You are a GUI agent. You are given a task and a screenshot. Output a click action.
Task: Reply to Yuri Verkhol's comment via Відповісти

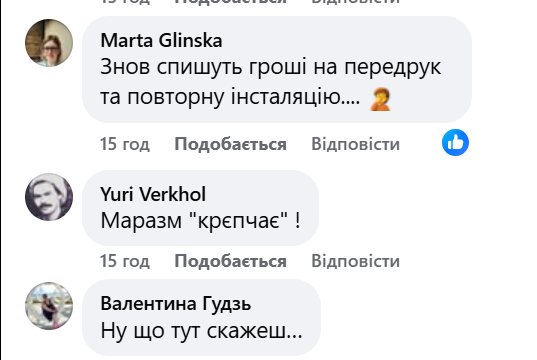coord(355,261)
